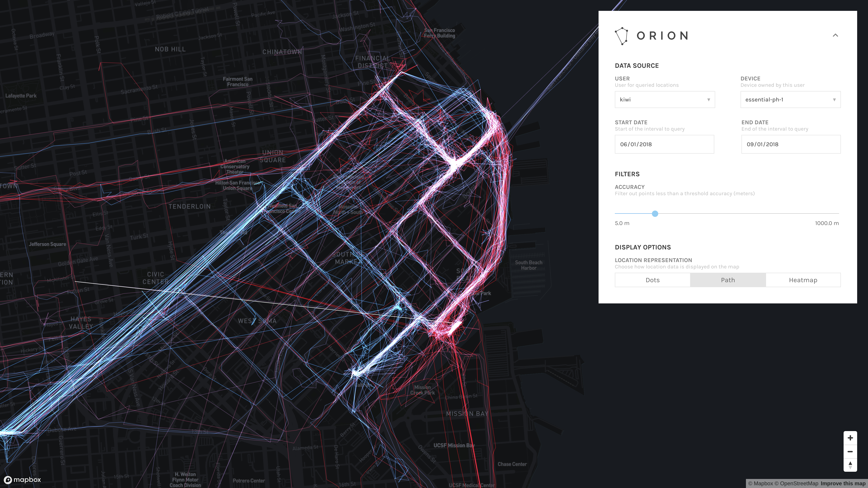
Task: Click the San Francisco Ferry Building label
Action: [439, 33]
